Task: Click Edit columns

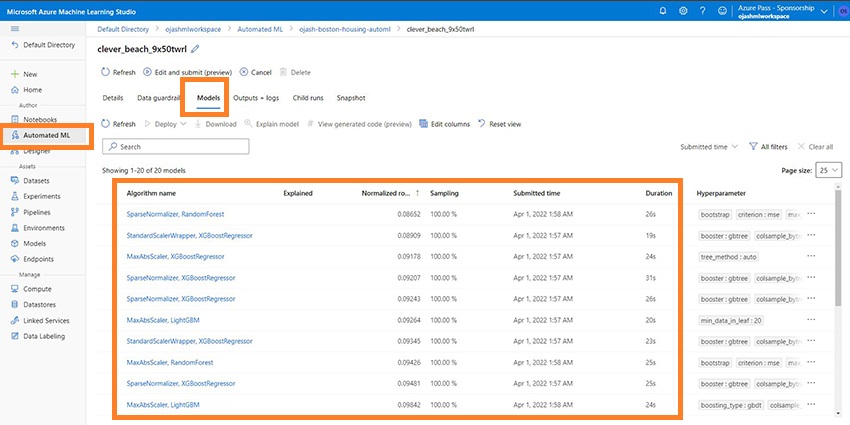Action: [x=445, y=124]
